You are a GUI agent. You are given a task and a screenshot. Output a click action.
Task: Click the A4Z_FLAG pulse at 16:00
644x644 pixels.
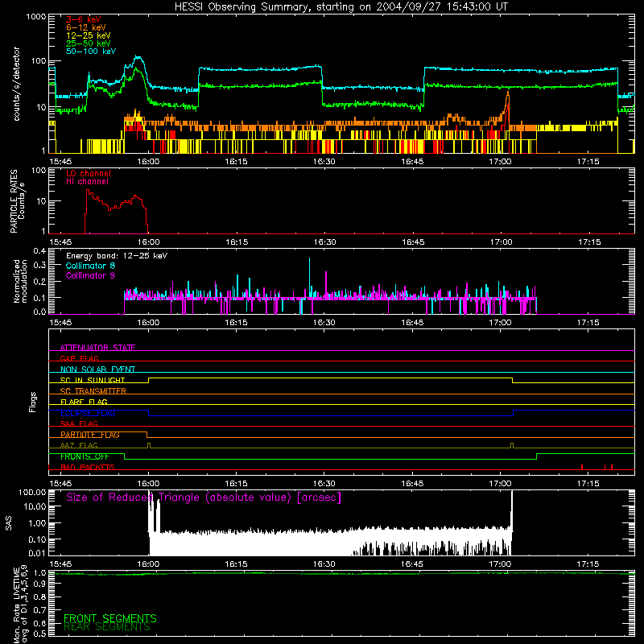149,446
